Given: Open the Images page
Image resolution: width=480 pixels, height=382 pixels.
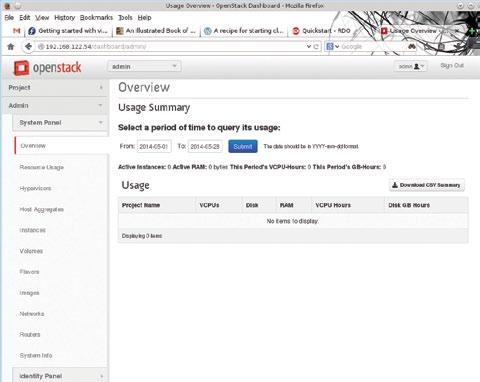Looking at the screenshot, I should pos(29,293).
